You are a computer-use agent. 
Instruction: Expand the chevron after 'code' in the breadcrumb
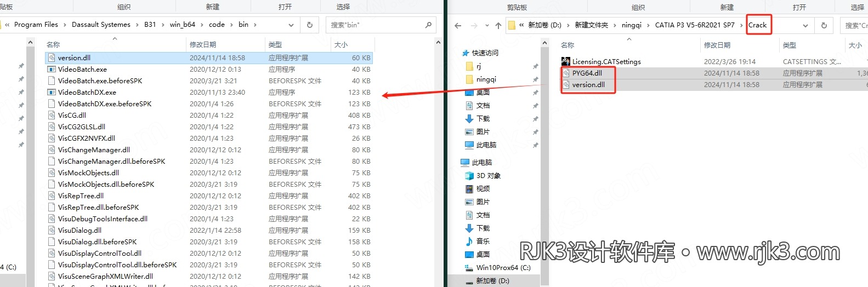231,25
